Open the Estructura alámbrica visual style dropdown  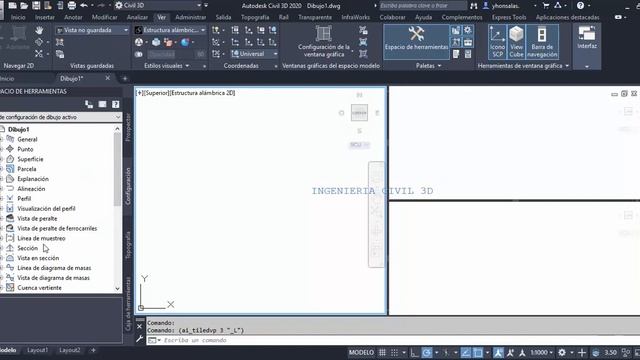[x=170, y=30]
